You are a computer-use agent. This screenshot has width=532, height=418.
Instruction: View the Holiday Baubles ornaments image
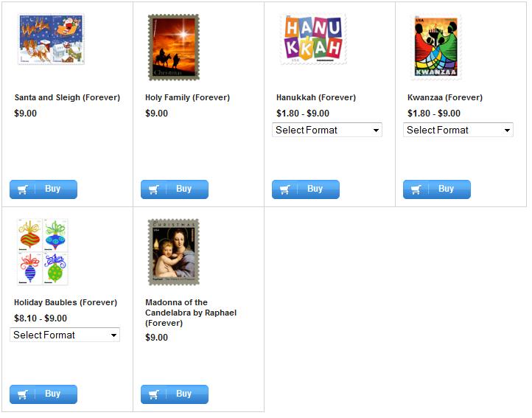point(43,251)
